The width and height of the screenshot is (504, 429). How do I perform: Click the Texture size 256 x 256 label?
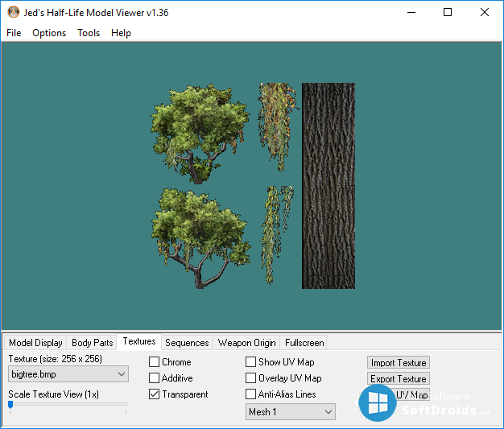(56, 359)
